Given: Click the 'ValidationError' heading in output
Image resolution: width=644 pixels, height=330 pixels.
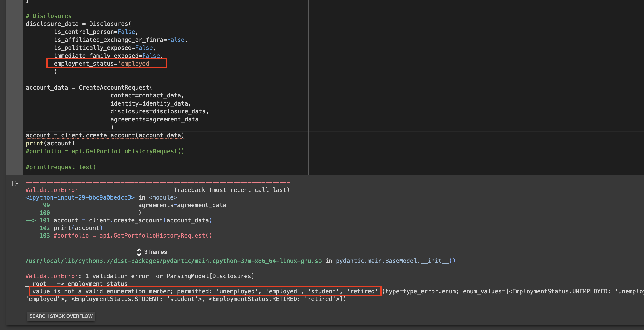Looking at the screenshot, I should pos(52,190).
